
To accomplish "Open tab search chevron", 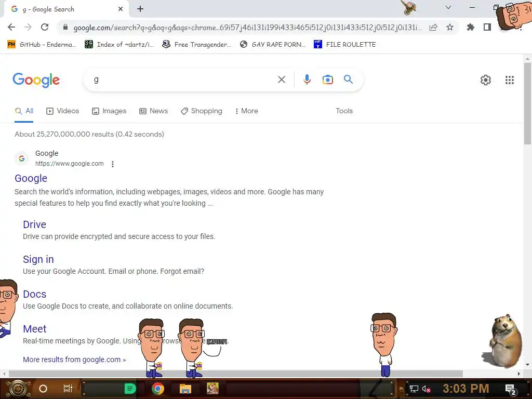I will point(448,7).
